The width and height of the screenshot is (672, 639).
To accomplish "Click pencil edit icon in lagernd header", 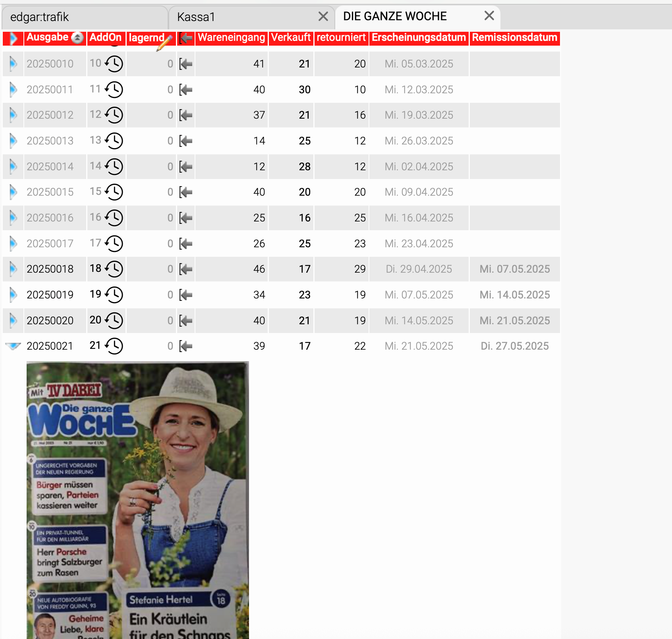I will pyautogui.click(x=165, y=43).
